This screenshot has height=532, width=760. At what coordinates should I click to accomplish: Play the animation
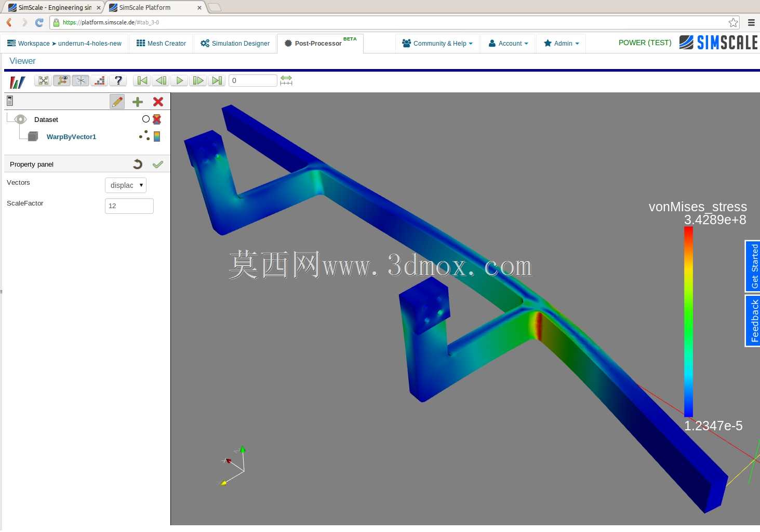(x=179, y=80)
